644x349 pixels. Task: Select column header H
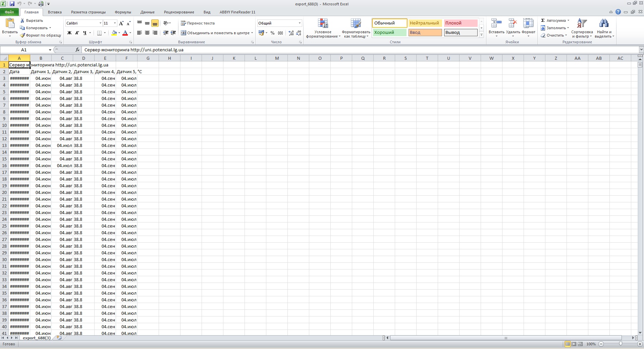click(x=169, y=58)
